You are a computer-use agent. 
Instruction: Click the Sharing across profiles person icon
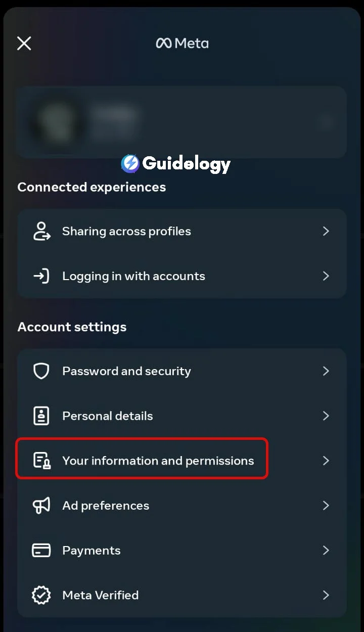(x=41, y=231)
